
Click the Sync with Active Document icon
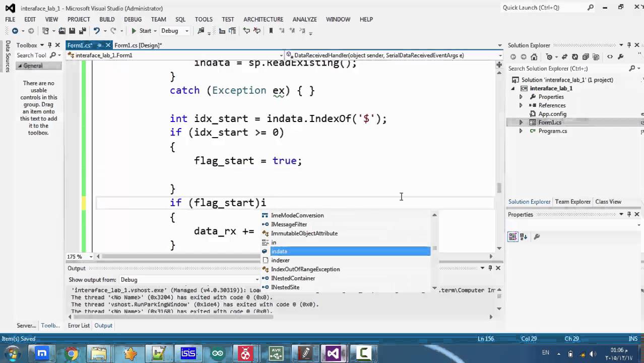[x=564, y=57]
